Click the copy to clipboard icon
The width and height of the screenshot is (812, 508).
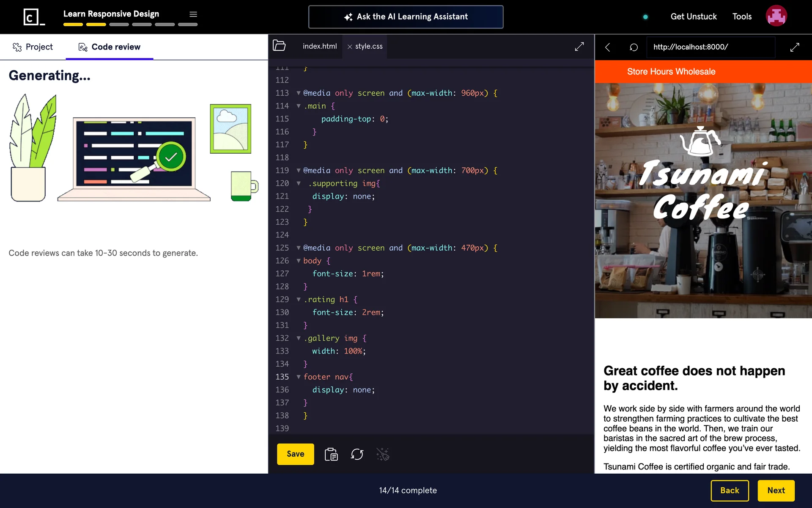coord(331,454)
